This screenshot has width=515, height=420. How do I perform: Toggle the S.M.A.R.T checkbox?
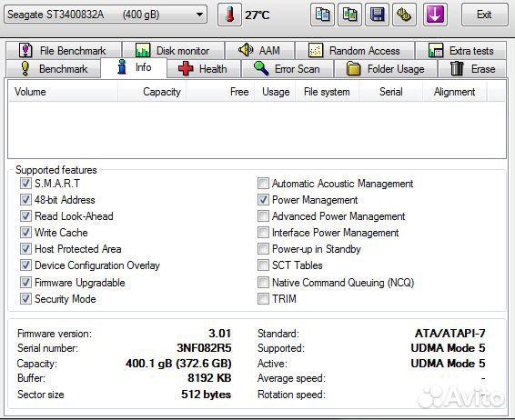[x=25, y=183]
